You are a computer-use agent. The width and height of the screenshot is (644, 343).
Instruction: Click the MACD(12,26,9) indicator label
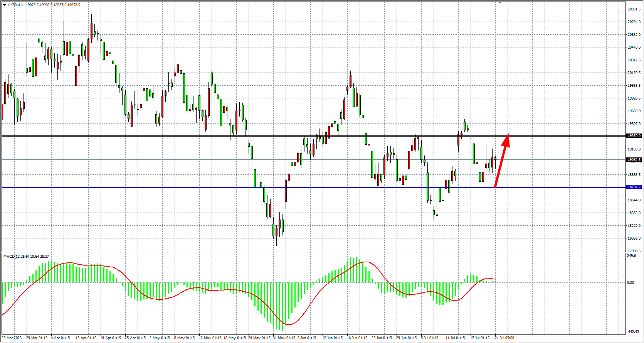pyautogui.click(x=16, y=257)
